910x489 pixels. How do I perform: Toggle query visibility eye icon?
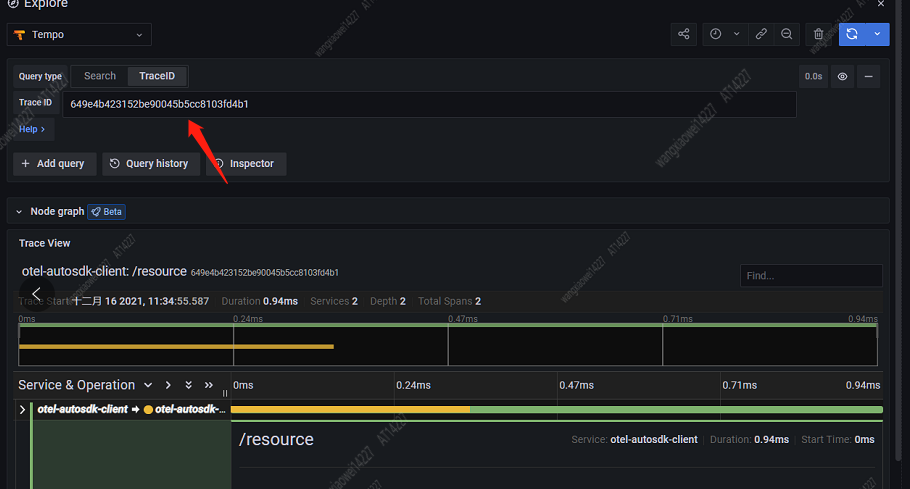[x=842, y=77]
